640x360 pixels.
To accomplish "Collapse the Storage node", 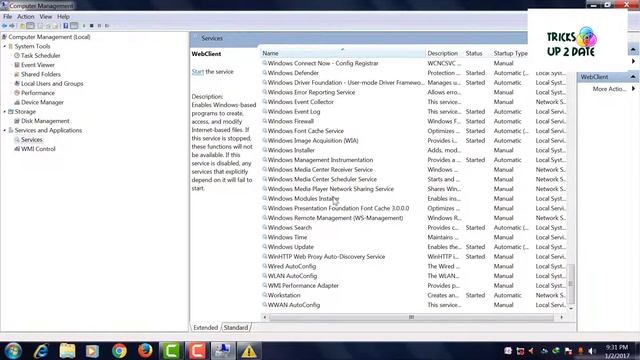I will click(x=4, y=112).
